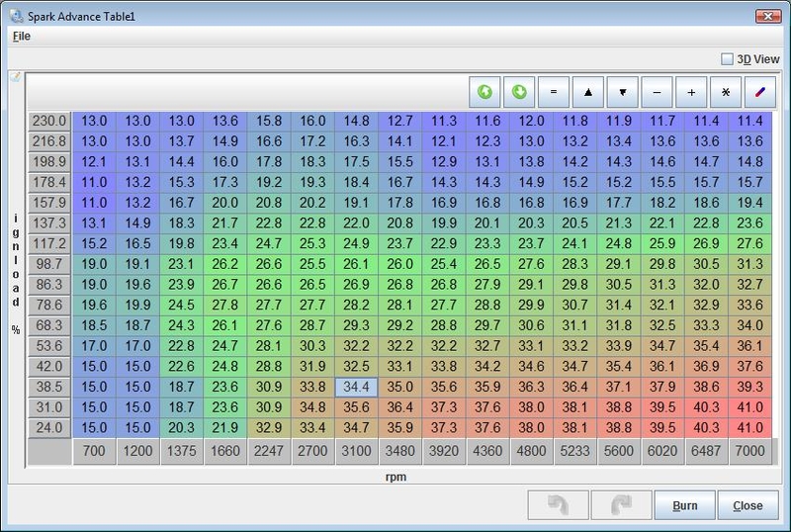
Task: Select the highlighted 34.4 cell
Action: [358, 387]
